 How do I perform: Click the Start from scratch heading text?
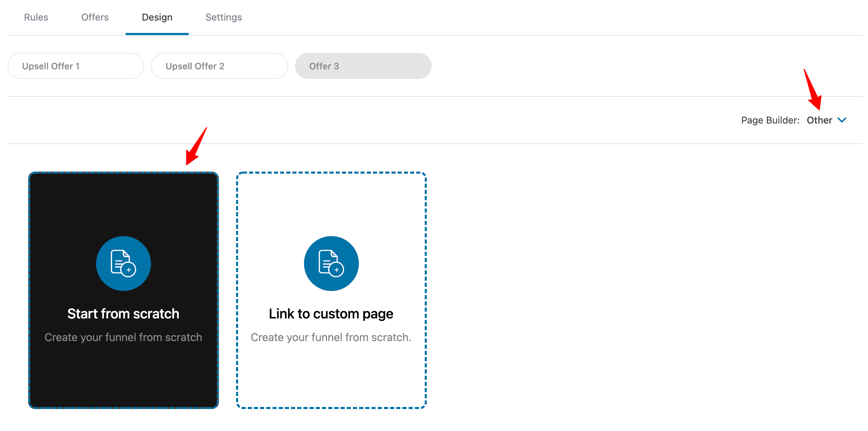(x=123, y=313)
